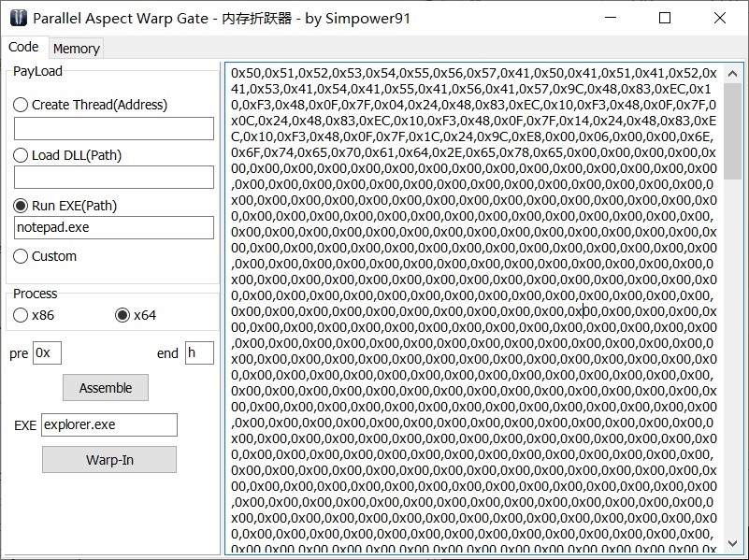Open the Code tab
This screenshot has height=560, width=749.
[23, 47]
